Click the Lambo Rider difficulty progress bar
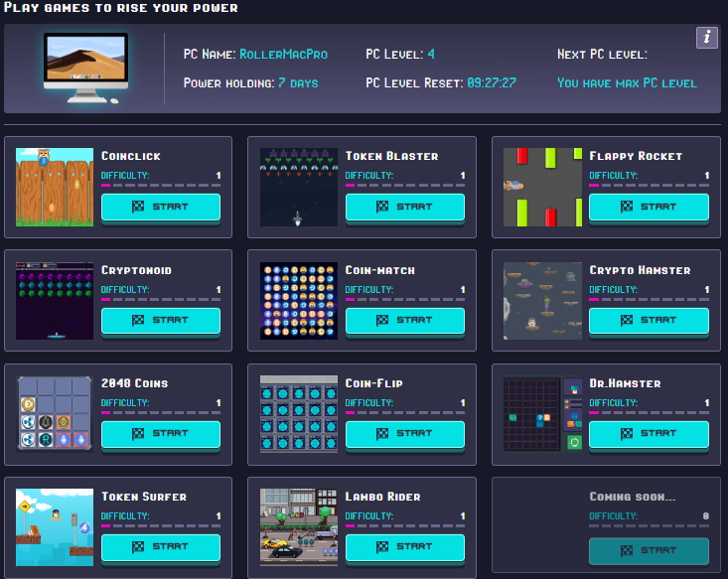 pos(404,526)
